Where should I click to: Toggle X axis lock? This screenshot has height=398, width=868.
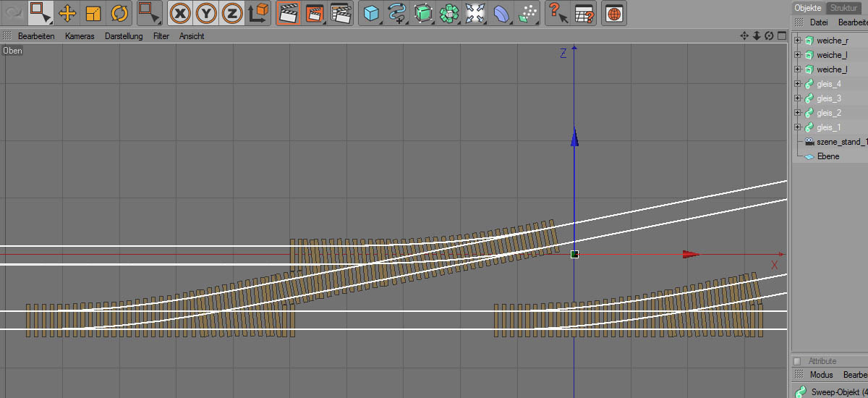[x=180, y=13]
